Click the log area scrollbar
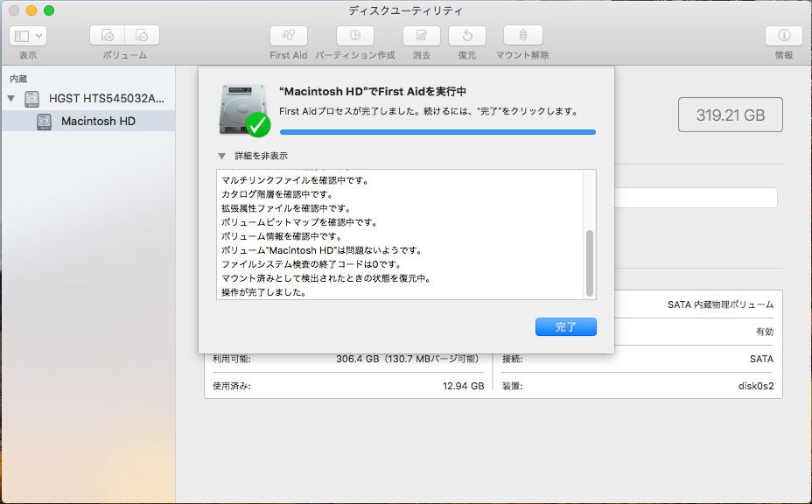 pyautogui.click(x=590, y=263)
